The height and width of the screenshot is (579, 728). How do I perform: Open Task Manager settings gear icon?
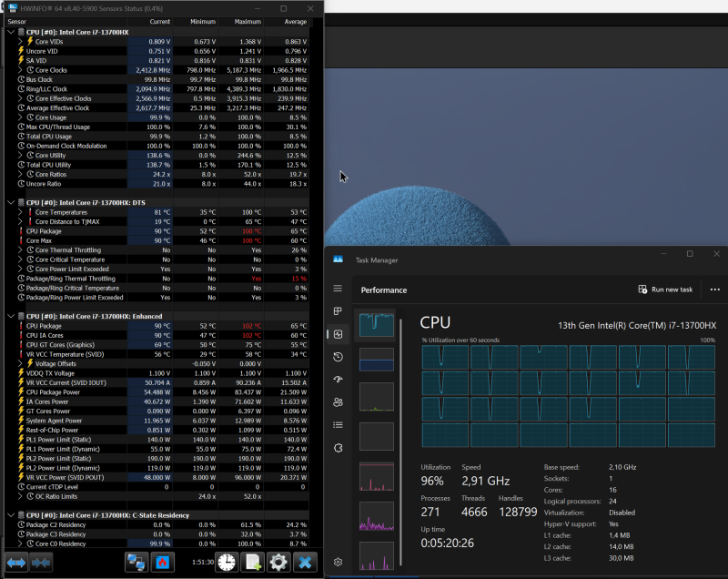point(338,562)
